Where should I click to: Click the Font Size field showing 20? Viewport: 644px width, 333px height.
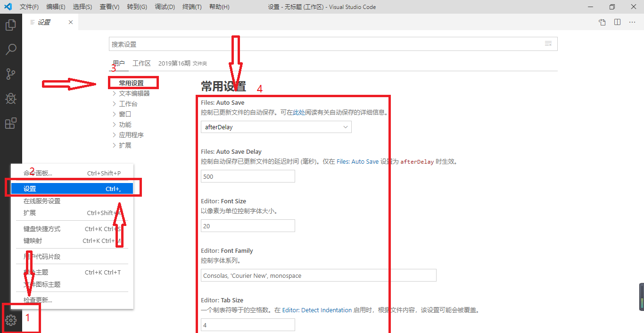click(248, 226)
